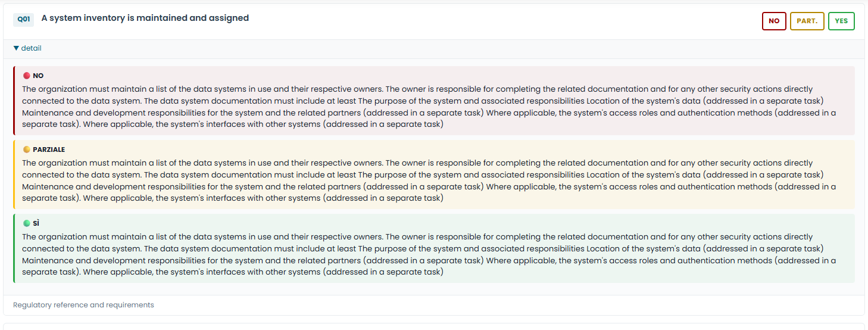Click the red circle icon beside NO
Screen dimensions: 868x330
point(26,76)
